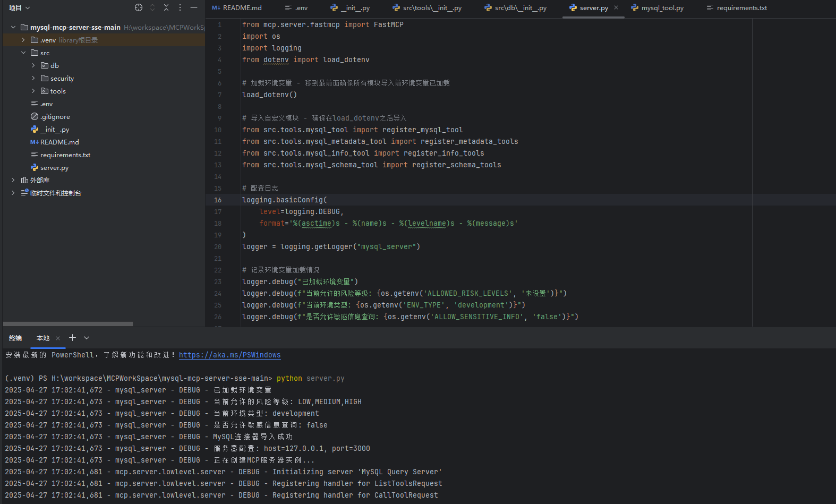Hide the project tool window
The width and height of the screenshot is (836, 504).
(x=194, y=7)
